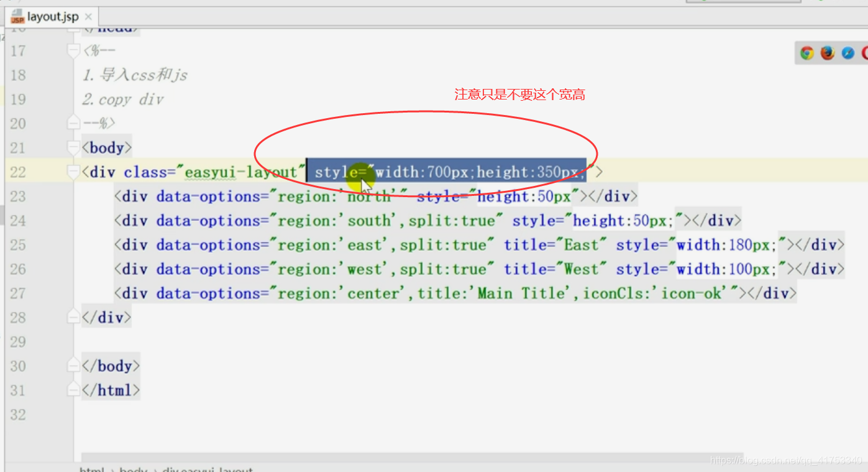Screen dimensions: 868x472
Task: Click the comment text "2. copy div"
Action: click(123, 99)
